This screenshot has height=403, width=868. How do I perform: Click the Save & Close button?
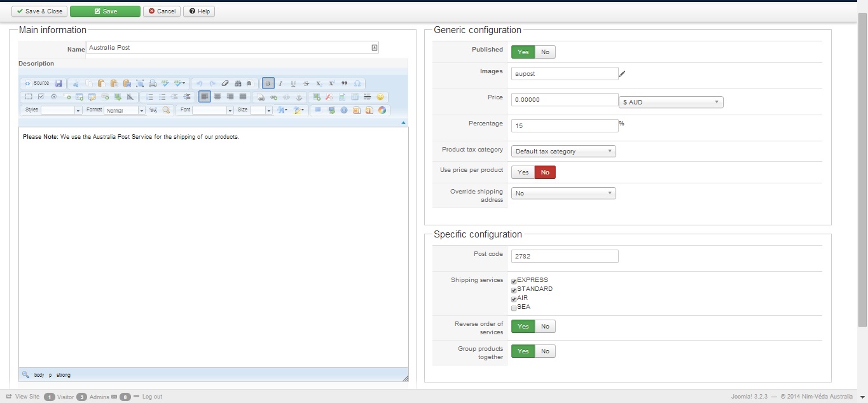click(39, 11)
